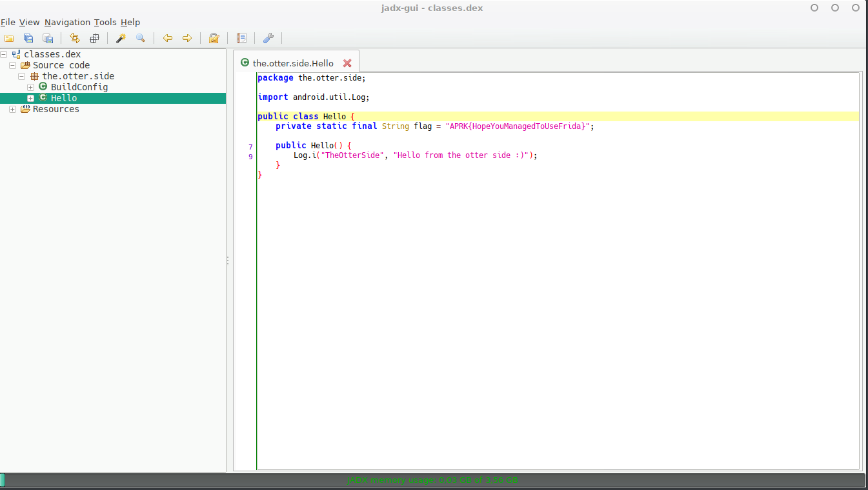The height and width of the screenshot is (490, 868).
Task: Click line number 7 in gutter
Action: [x=250, y=148]
